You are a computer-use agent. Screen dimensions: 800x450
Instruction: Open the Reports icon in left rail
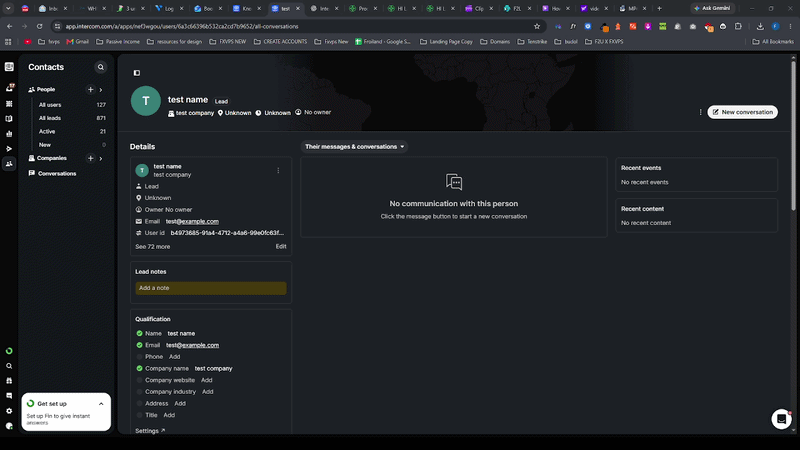coord(9,134)
